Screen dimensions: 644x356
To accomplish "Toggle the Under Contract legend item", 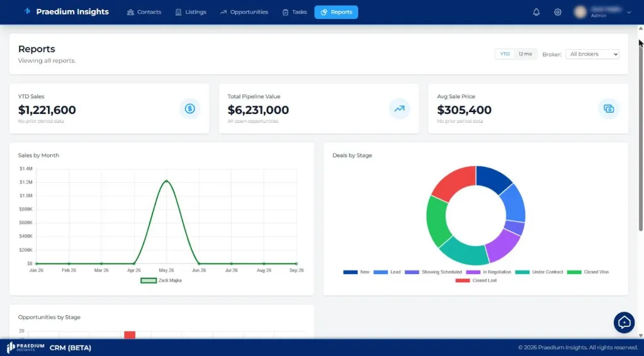I will [539, 272].
